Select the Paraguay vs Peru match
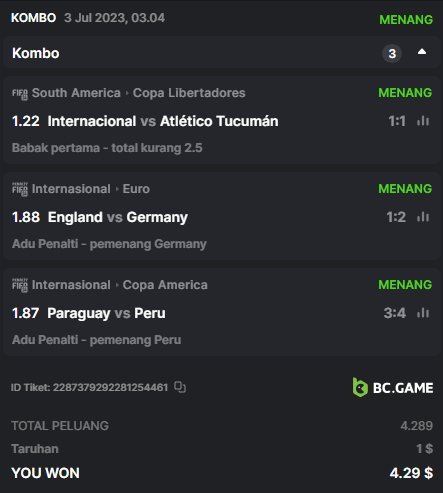 click(106, 313)
